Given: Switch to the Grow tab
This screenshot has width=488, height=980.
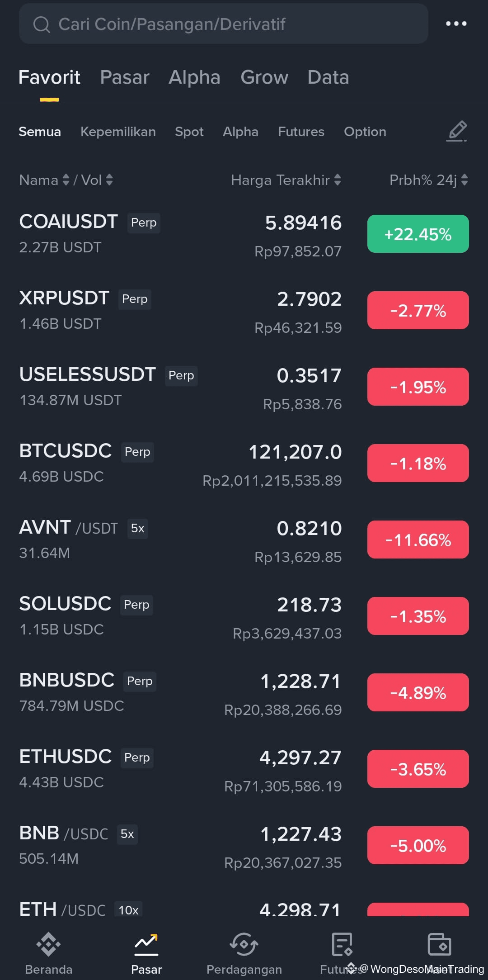Looking at the screenshot, I should coord(264,77).
